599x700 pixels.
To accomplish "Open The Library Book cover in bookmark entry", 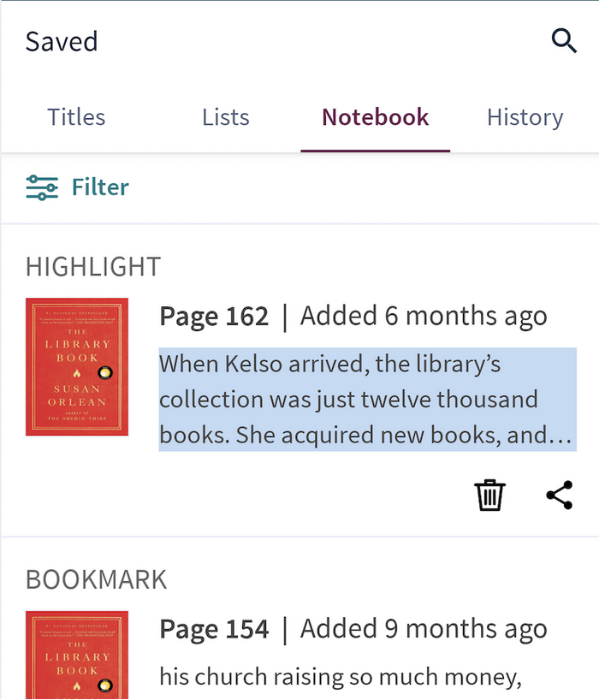I will point(77,655).
